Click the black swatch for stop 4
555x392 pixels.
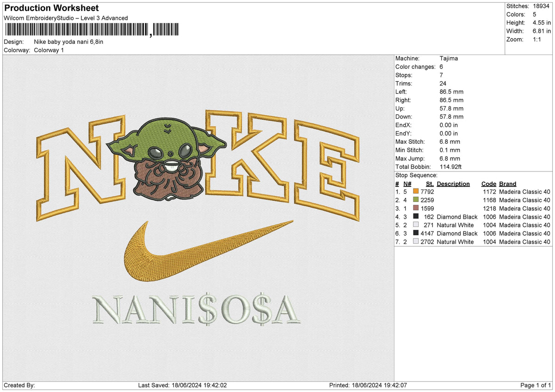(416, 217)
